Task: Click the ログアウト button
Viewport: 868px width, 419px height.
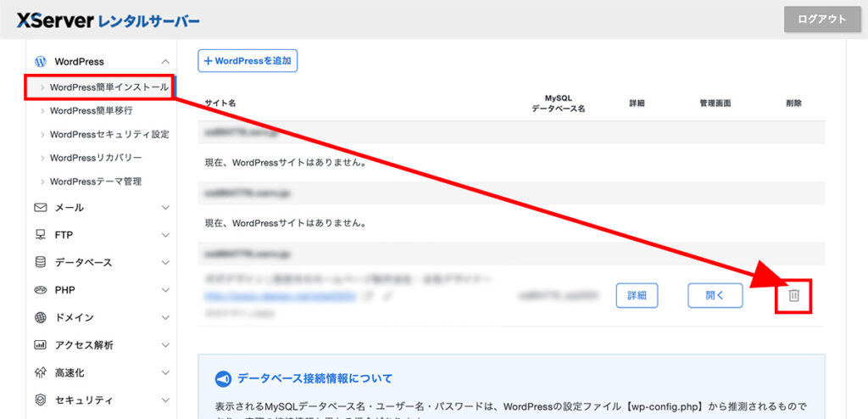Action: tap(822, 20)
